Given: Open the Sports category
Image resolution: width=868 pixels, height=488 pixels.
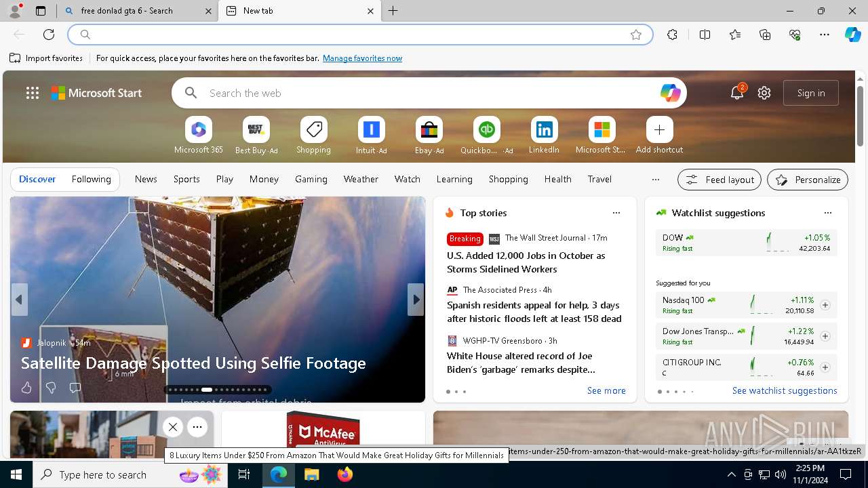Looking at the screenshot, I should [x=186, y=179].
